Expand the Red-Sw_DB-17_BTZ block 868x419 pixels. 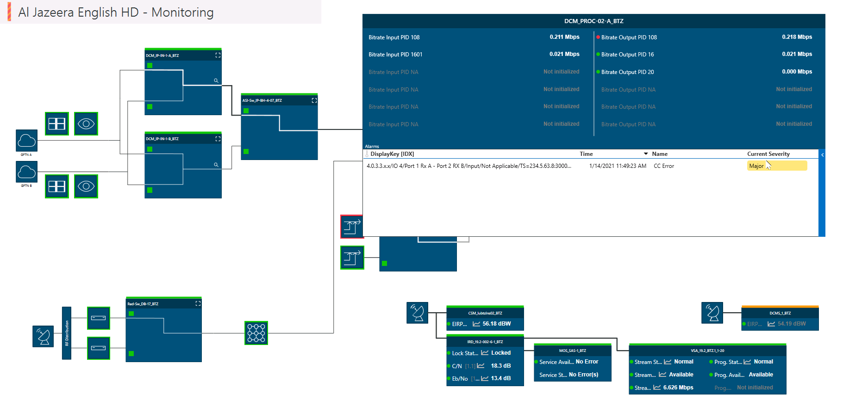pyautogui.click(x=198, y=303)
